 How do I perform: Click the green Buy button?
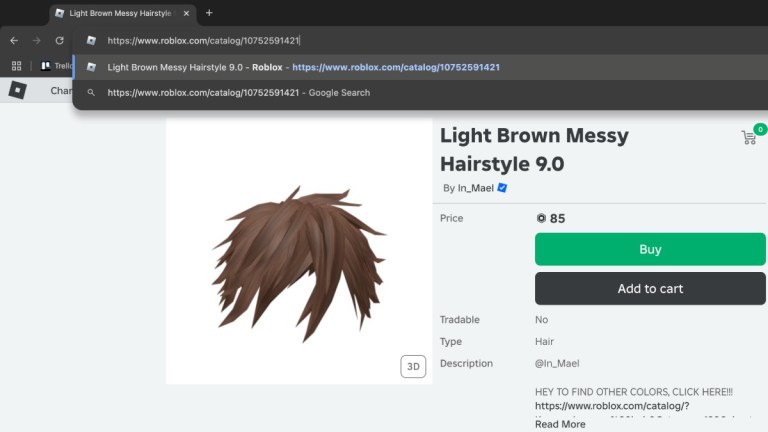tap(650, 249)
